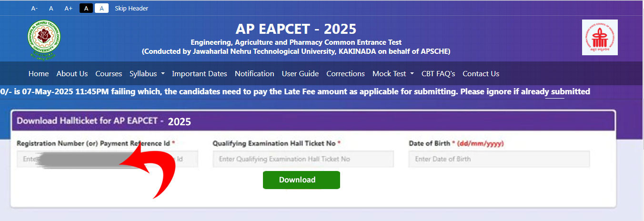This screenshot has width=644, height=221.
Task: Open the CBT FAQ's page
Action: click(x=439, y=73)
